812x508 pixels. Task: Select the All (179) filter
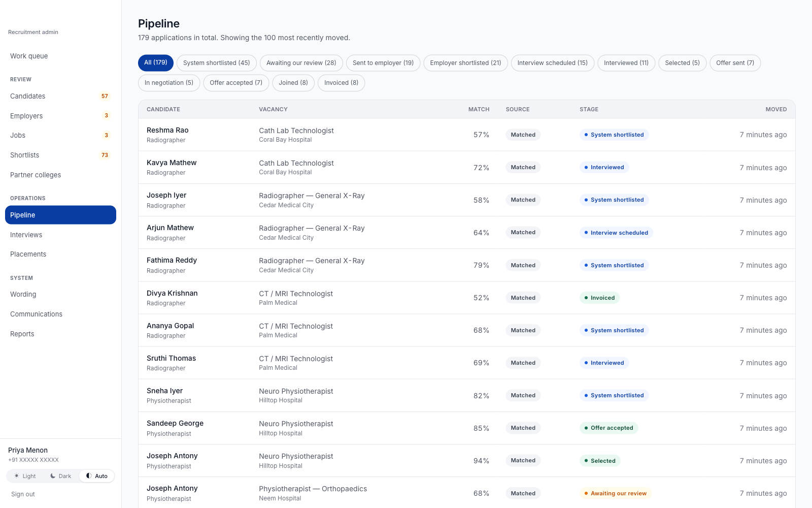click(156, 63)
